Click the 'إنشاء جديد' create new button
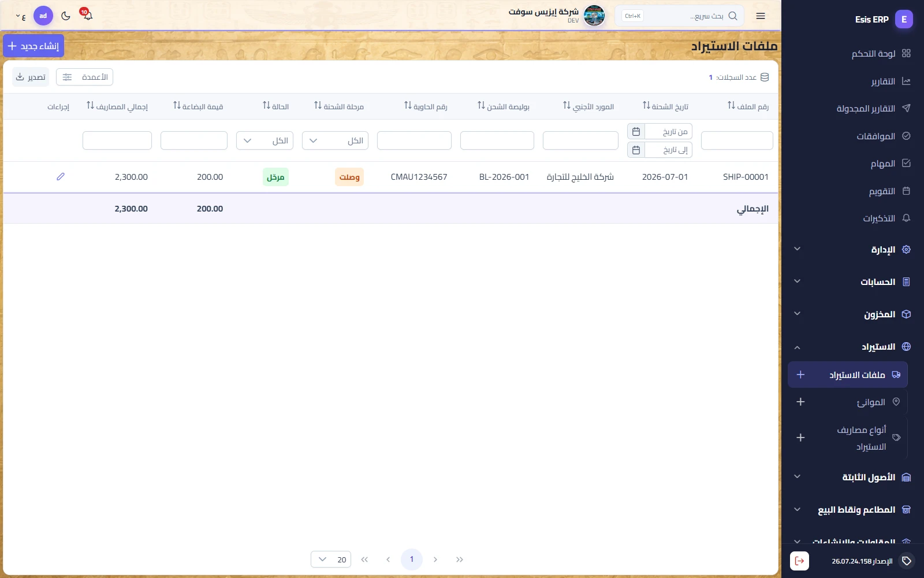 [33, 46]
